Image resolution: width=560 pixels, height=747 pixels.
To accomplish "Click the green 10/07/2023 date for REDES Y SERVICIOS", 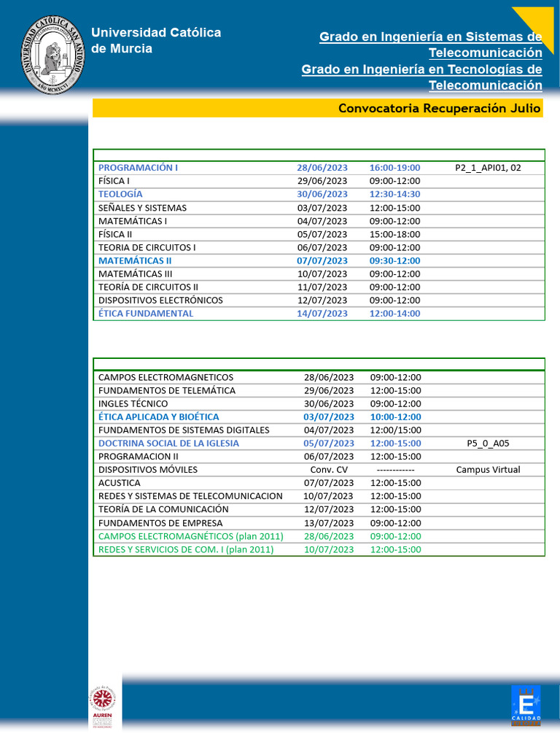I will (329, 550).
